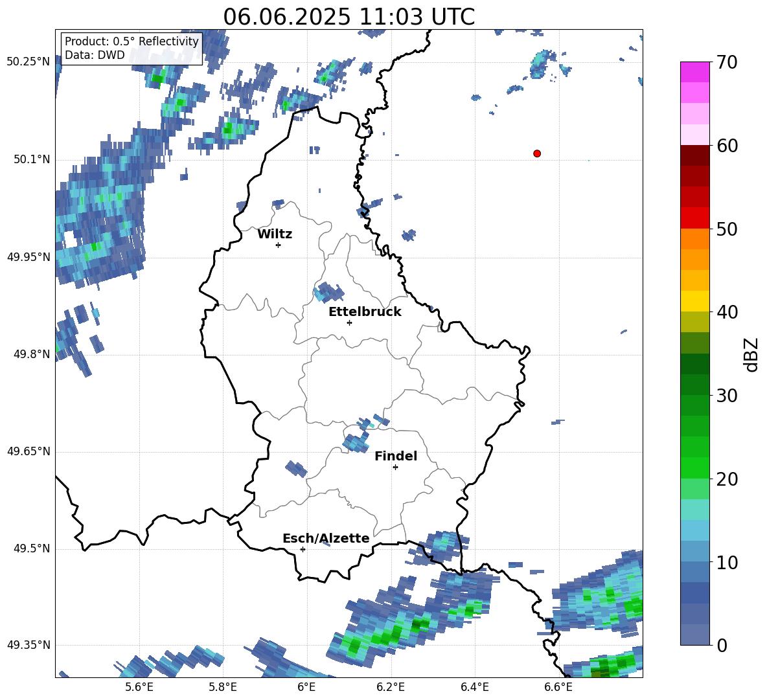Click the Findel location label
767x700 pixels.
396,456
